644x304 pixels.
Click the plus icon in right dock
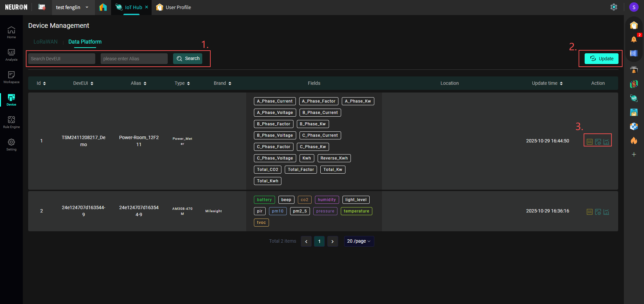pyautogui.click(x=634, y=155)
